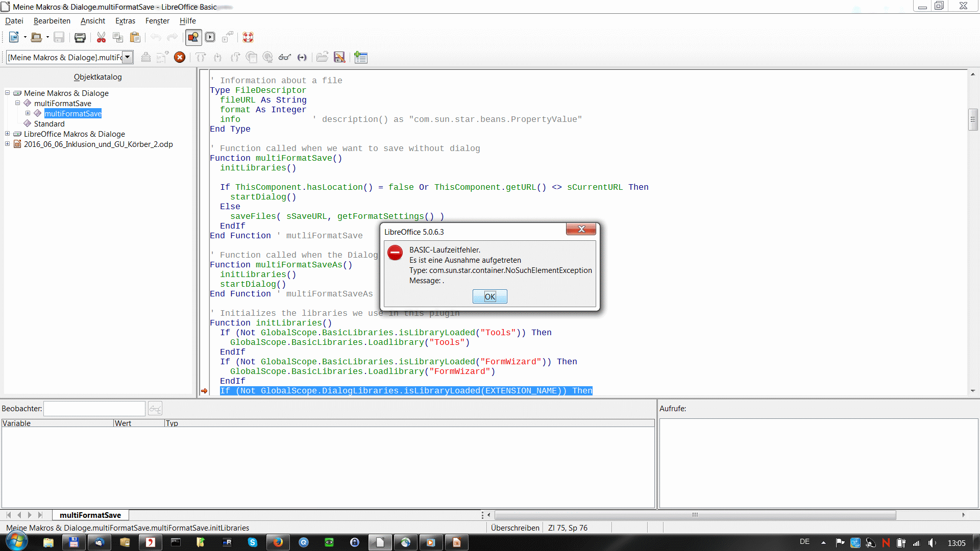Click the Run BASIC icon

163,57
